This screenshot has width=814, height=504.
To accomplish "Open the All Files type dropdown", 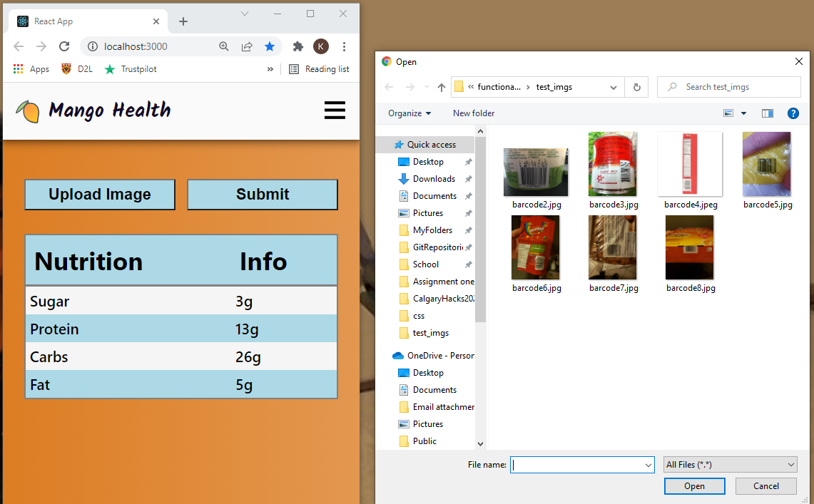I will pyautogui.click(x=730, y=465).
